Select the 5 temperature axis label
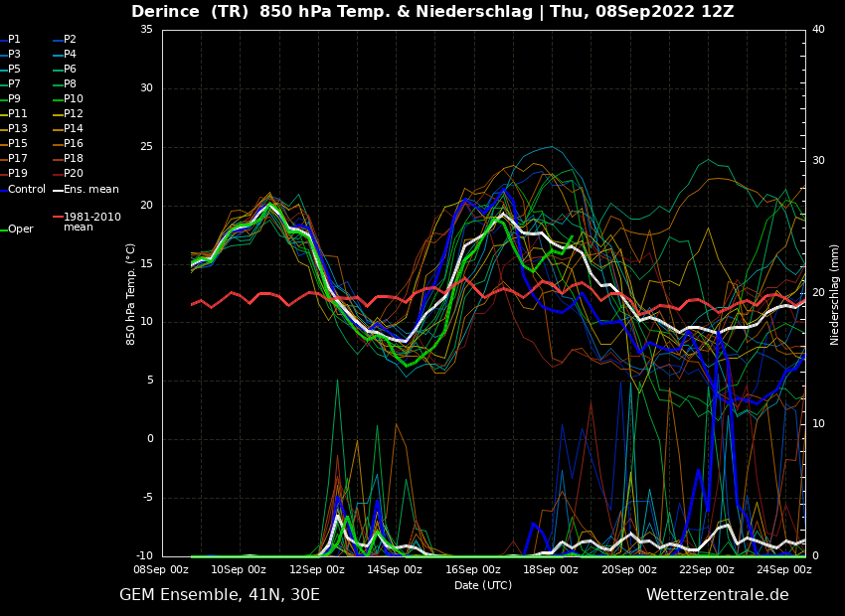 coord(150,381)
